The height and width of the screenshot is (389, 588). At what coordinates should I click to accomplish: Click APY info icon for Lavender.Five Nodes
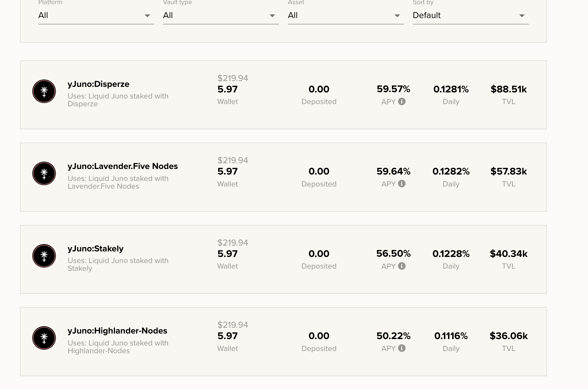click(402, 184)
